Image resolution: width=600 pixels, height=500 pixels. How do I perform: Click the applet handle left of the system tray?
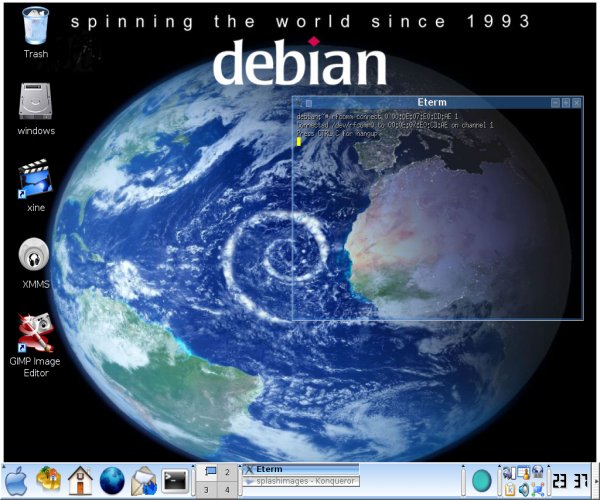pos(499,481)
